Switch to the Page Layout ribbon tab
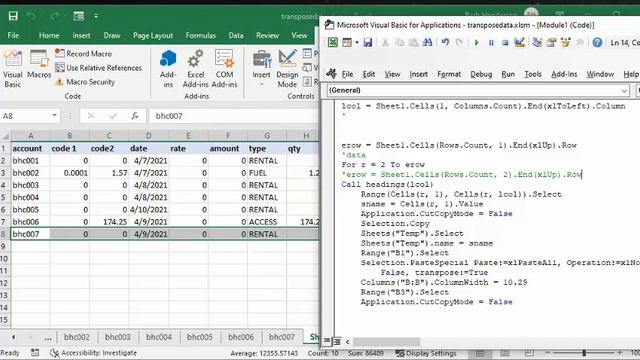640x360 pixels. pos(153,36)
